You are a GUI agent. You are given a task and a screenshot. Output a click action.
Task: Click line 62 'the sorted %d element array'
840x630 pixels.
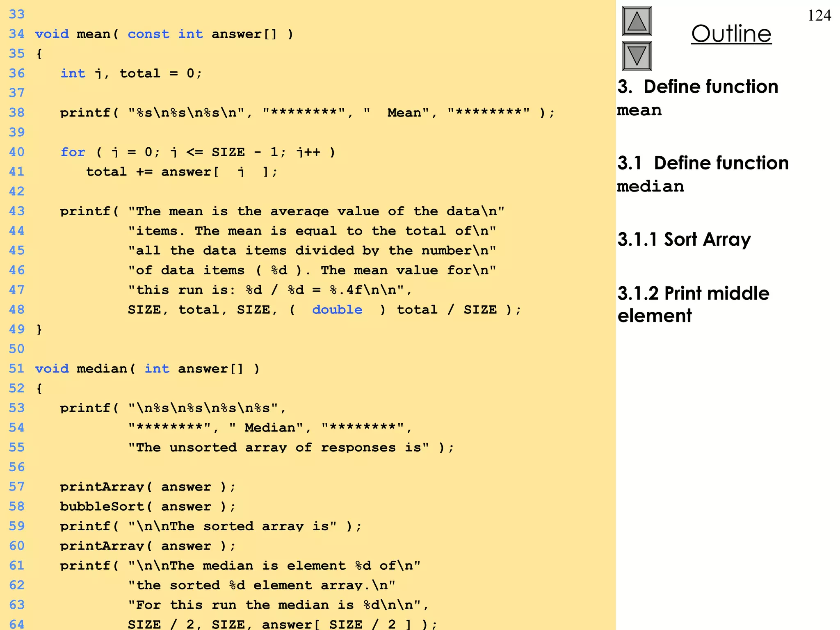[262, 585]
